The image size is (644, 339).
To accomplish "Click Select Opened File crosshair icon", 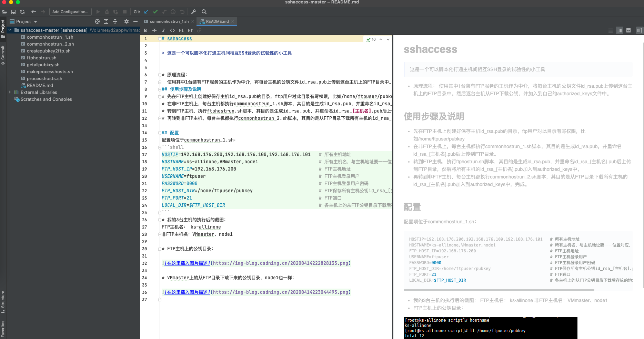I will pos(97,21).
